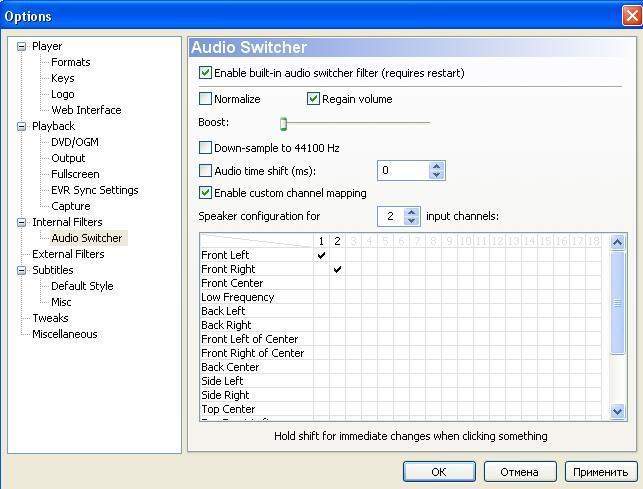643x489 pixels.
Task: Increase input channels count
Action: (411, 212)
